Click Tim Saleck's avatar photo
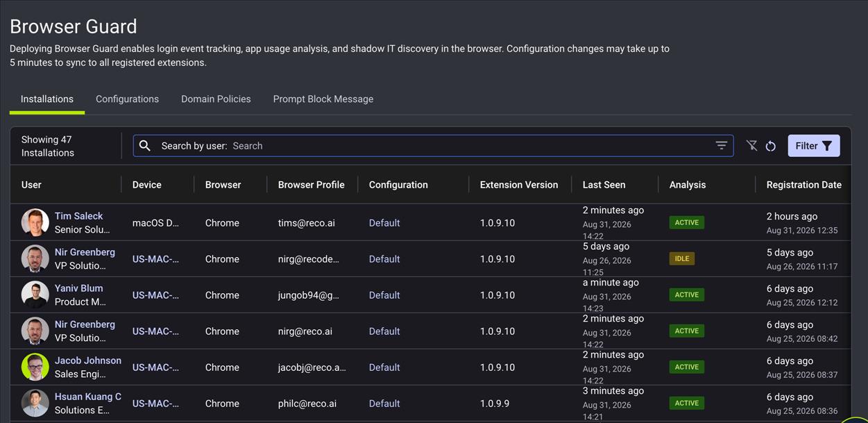The width and height of the screenshot is (868, 423). point(35,223)
